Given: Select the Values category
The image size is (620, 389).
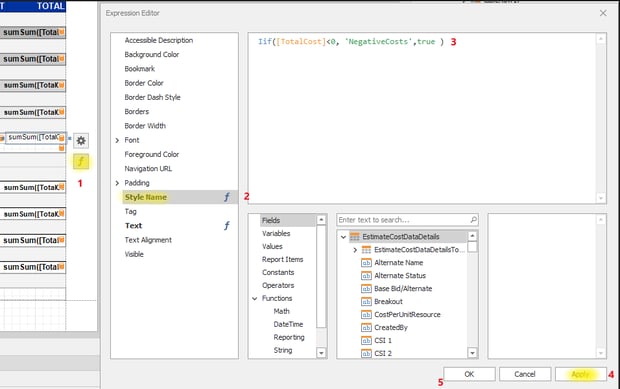Looking at the screenshot, I should coord(272,246).
